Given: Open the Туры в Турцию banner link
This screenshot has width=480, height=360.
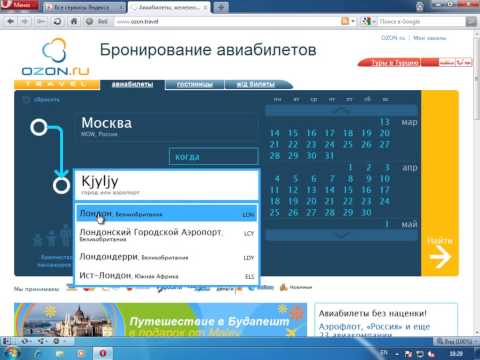Looking at the screenshot, I should tap(395, 63).
